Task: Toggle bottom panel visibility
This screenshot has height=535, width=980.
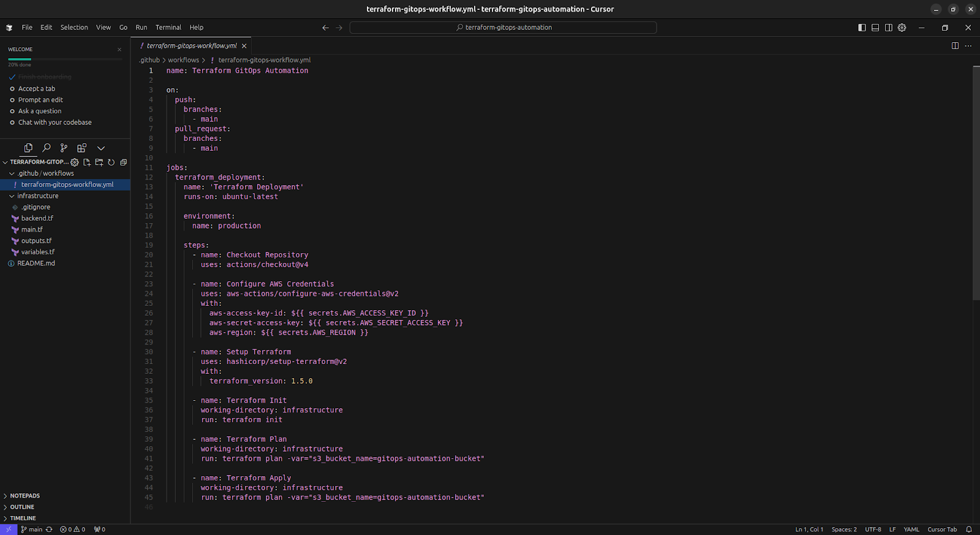Action: point(875,28)
